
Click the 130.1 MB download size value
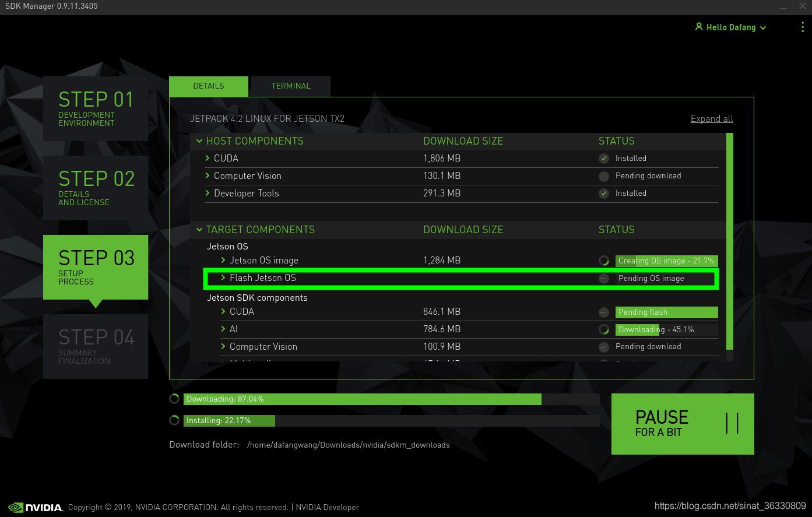[442, 176]
